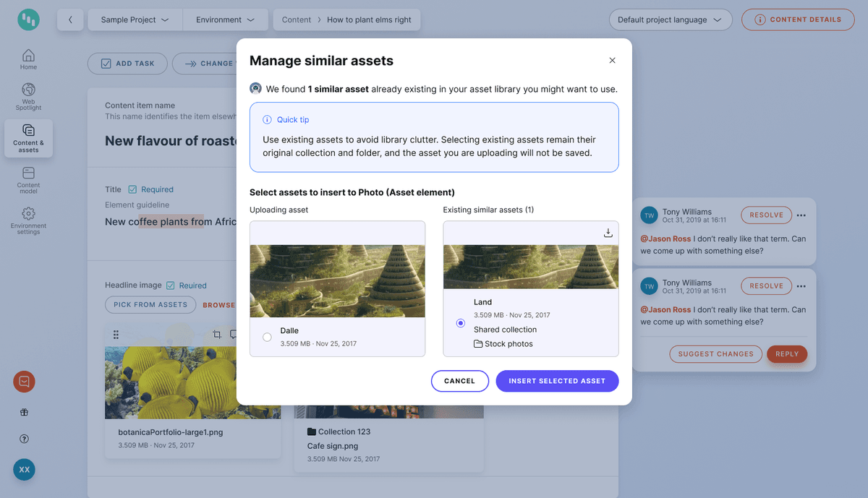Open Environment settings gear
The height and width of the screenshot is (498, 868).
tap(28, 220)
